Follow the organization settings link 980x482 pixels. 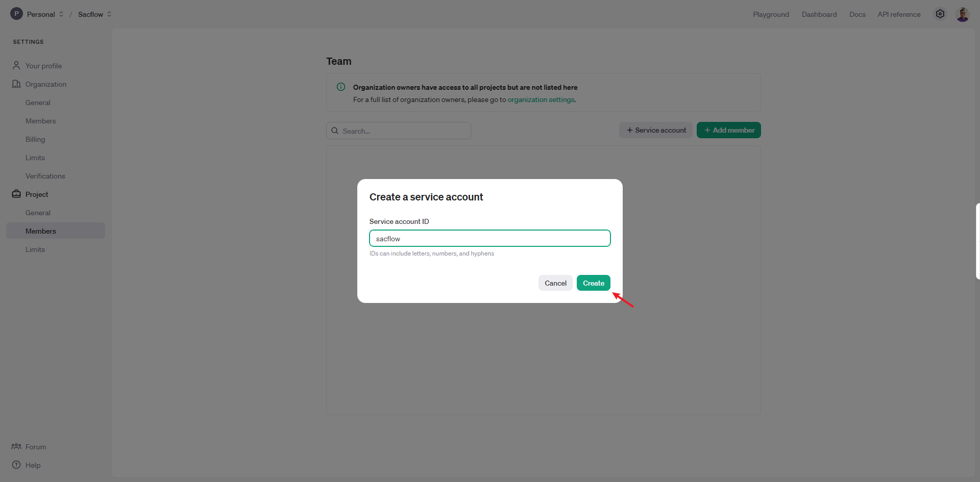coord(541,99)
